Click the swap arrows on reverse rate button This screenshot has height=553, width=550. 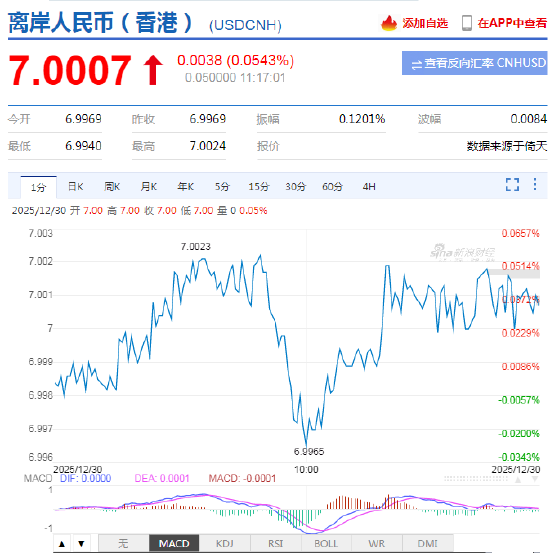[x=416, y=64]
